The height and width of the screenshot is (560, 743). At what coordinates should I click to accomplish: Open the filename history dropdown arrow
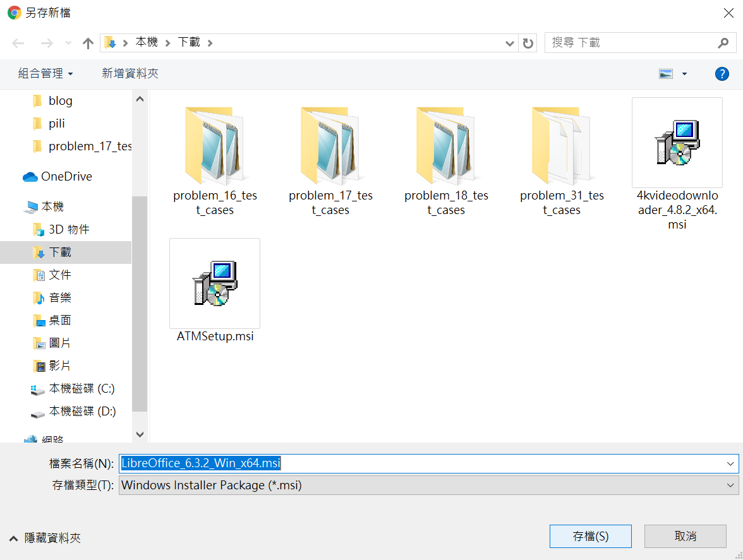730,463
